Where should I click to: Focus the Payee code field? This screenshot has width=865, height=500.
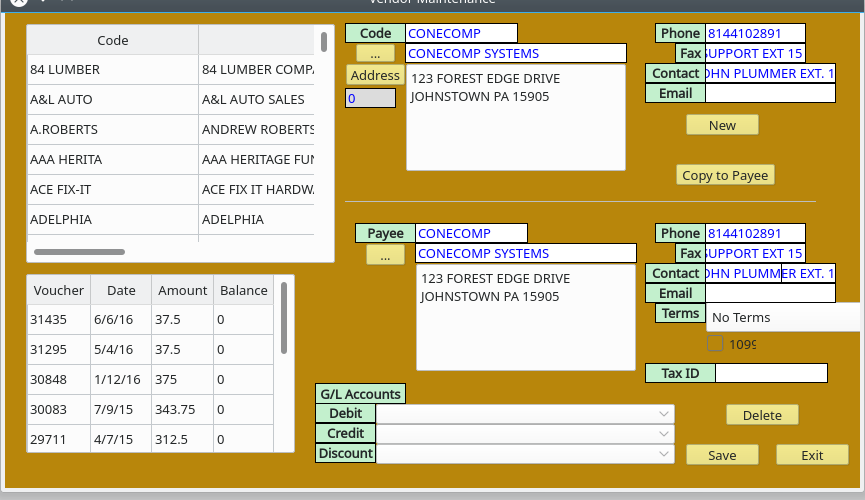pyautogui.click(x=471, y=233)
